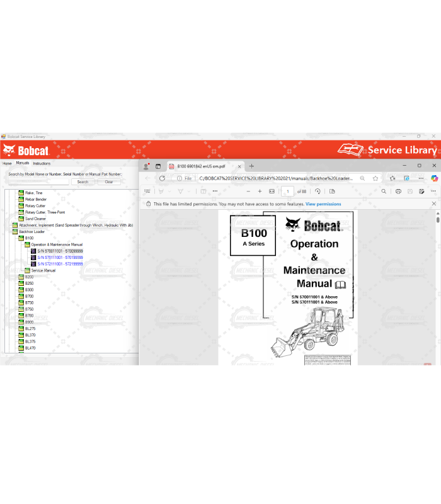Switch to the Instructions tab
Screen dimensions: 441x504
click(42, 163)
